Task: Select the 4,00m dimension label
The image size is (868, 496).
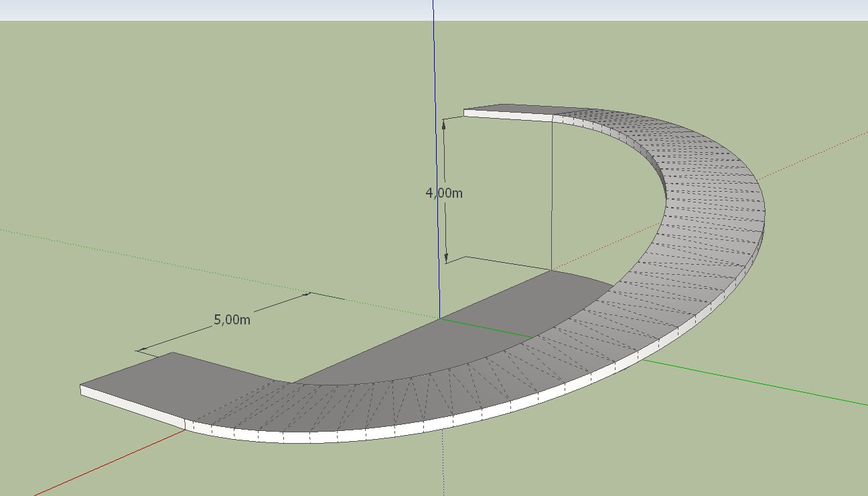Action: point(444,193)
